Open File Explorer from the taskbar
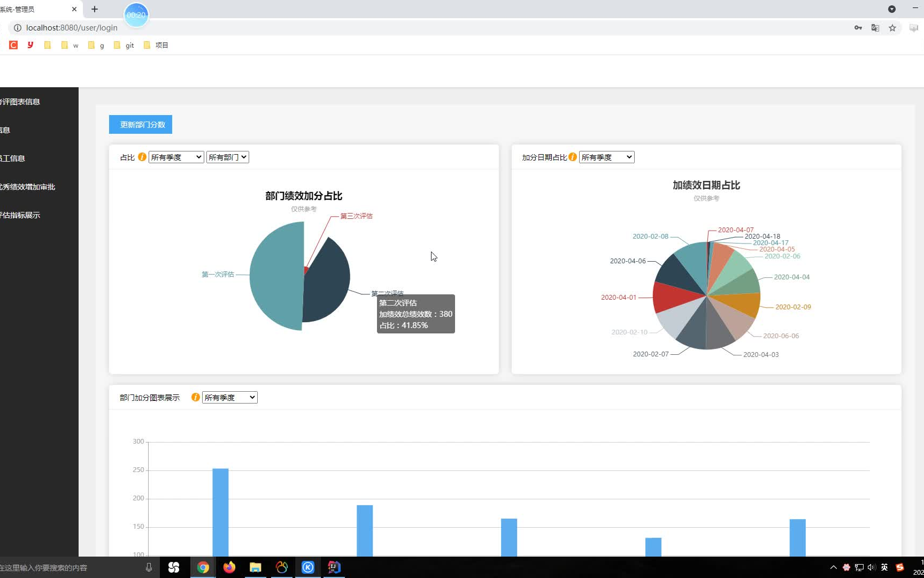 (256, 567)
